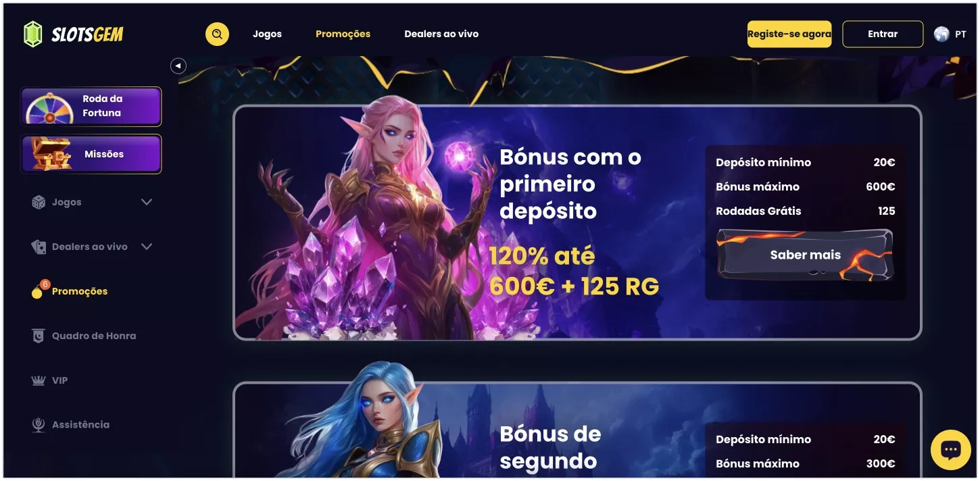Open the Roda da Fortuna banner
Viewport: 980px width, 481px height.
pos(91,106)
